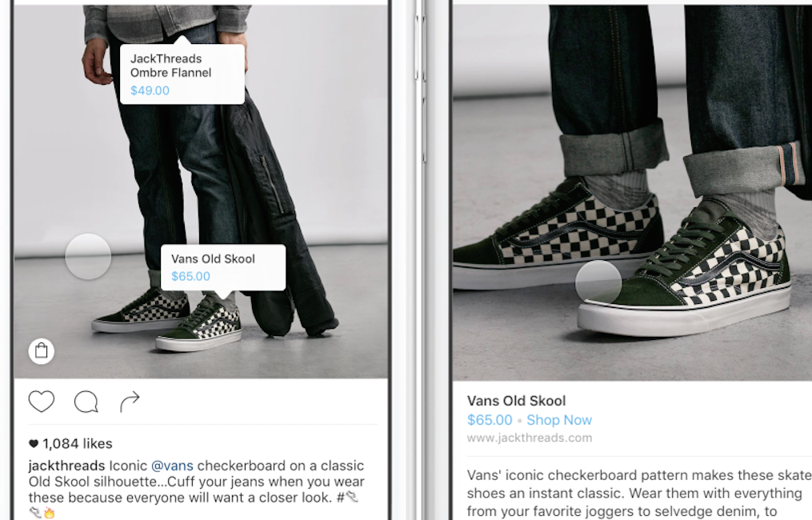Tap the touch indicator circle on the shoe toe
The height and width of the screenshot is (520, 812).
click(598, 282)
